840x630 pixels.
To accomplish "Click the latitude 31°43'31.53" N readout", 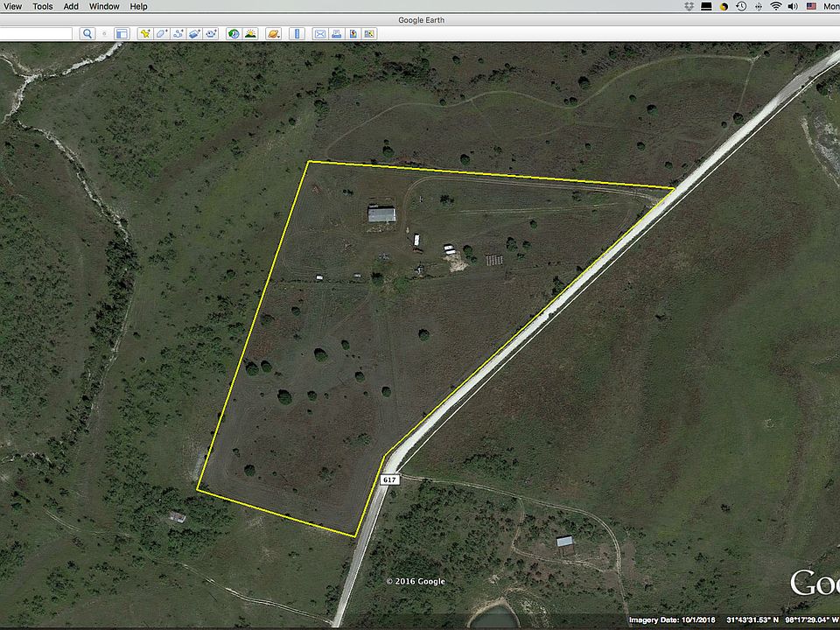I will [x=752, y=619].
